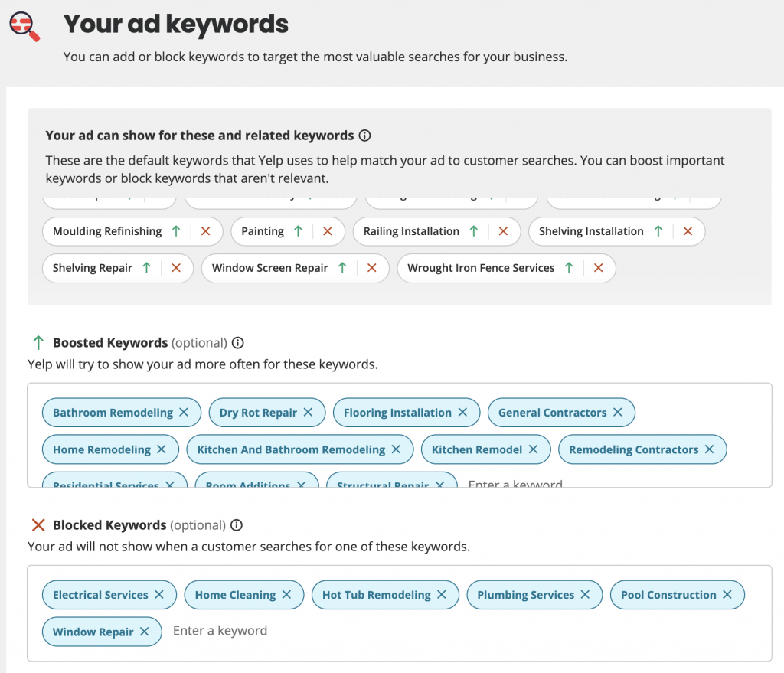The height and width of the screenshot is (673, 784).
Task: Remove Flooring Installation boosted keyword
Action: [462, 412]
